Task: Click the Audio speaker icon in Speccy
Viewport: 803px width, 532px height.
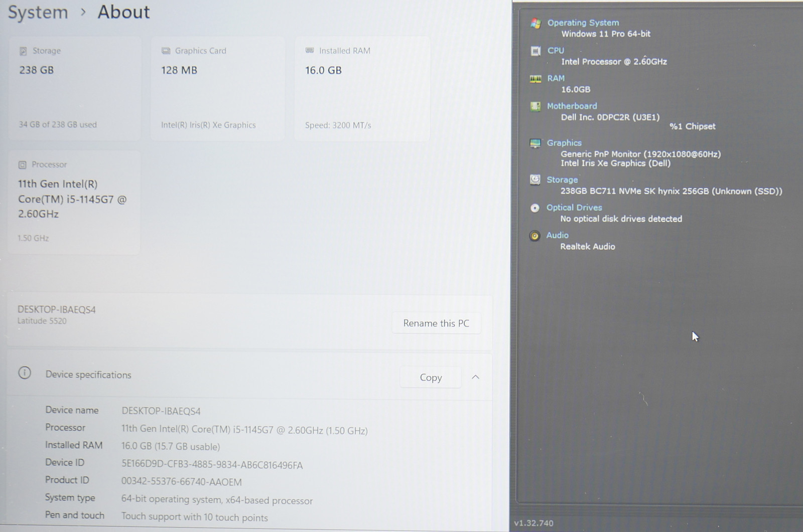Action: (x=534, y=236)
